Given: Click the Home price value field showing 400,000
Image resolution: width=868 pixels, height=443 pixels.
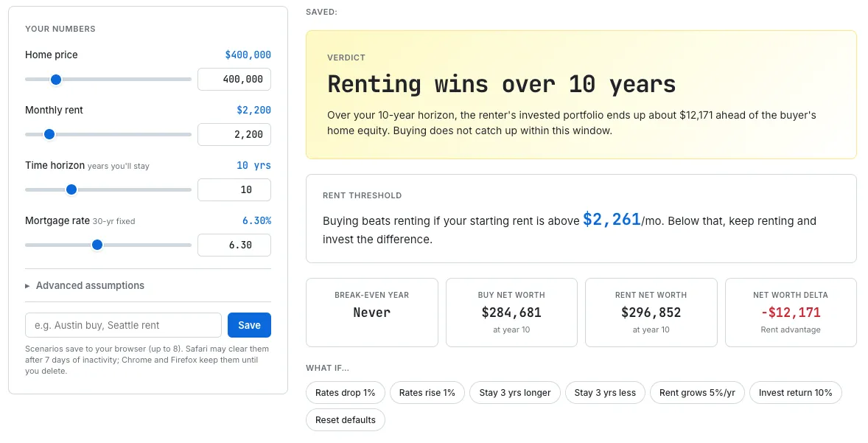Looking at the screenshot, I should pos(234,79).
